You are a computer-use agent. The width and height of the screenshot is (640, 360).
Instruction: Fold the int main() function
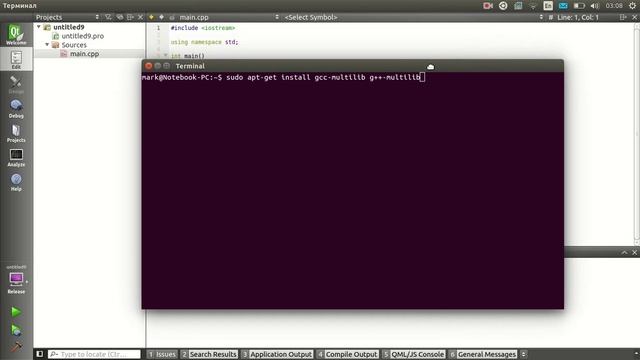[166, 55]
